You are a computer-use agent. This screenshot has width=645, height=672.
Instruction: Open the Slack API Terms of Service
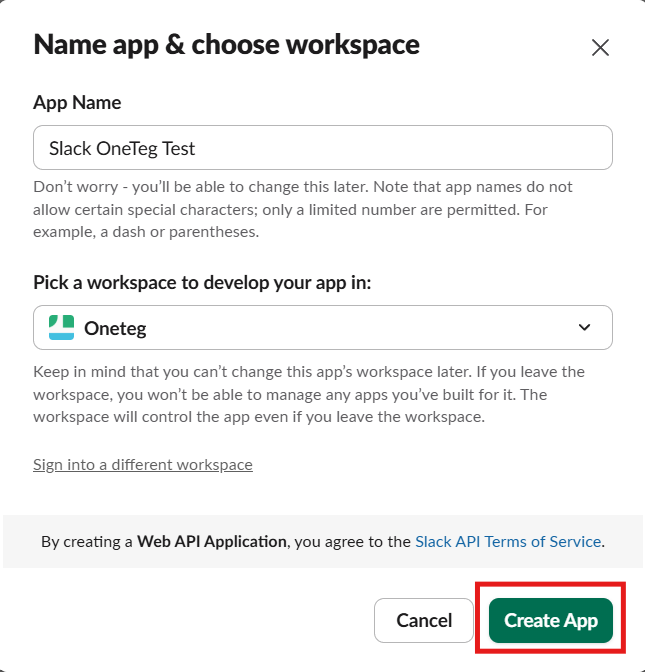pos(508,542)
